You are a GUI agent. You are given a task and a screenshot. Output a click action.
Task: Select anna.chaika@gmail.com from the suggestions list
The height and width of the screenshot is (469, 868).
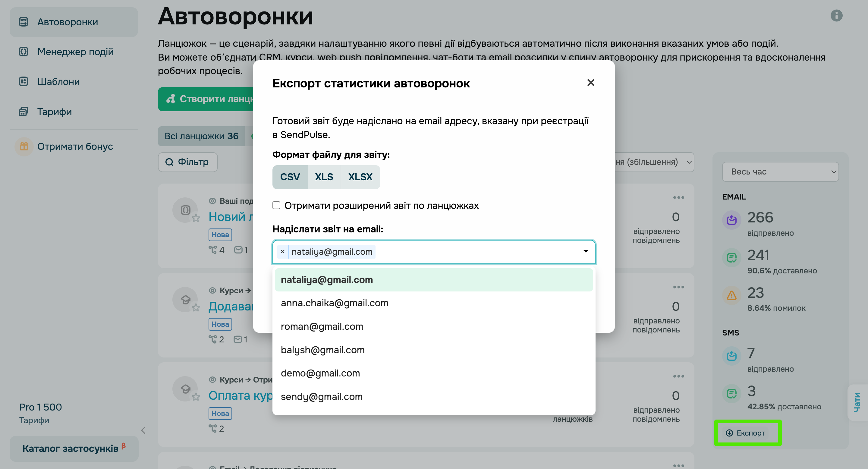pyautogui.click(x=335, y=303)
